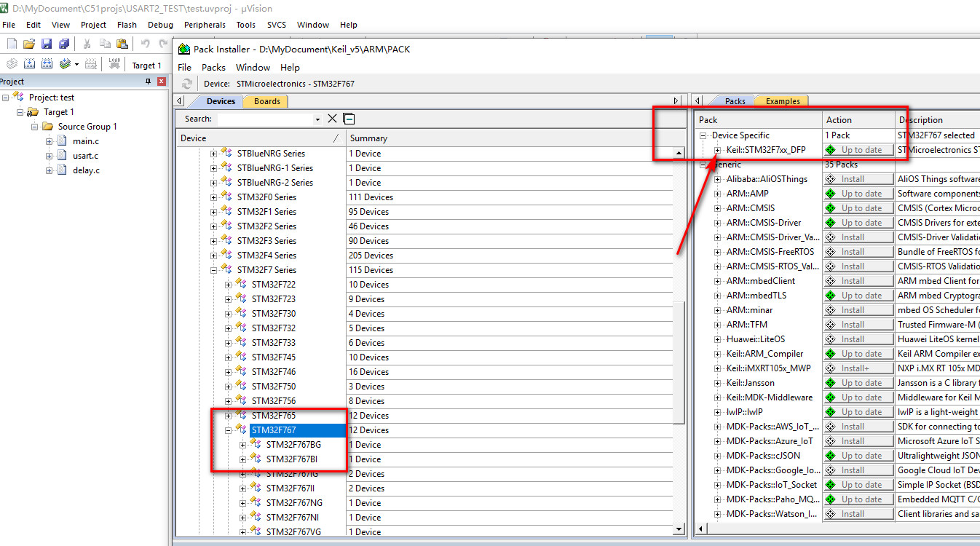Close the Project panel with red X
The image size is (980, 546).
tap(162, 82)
